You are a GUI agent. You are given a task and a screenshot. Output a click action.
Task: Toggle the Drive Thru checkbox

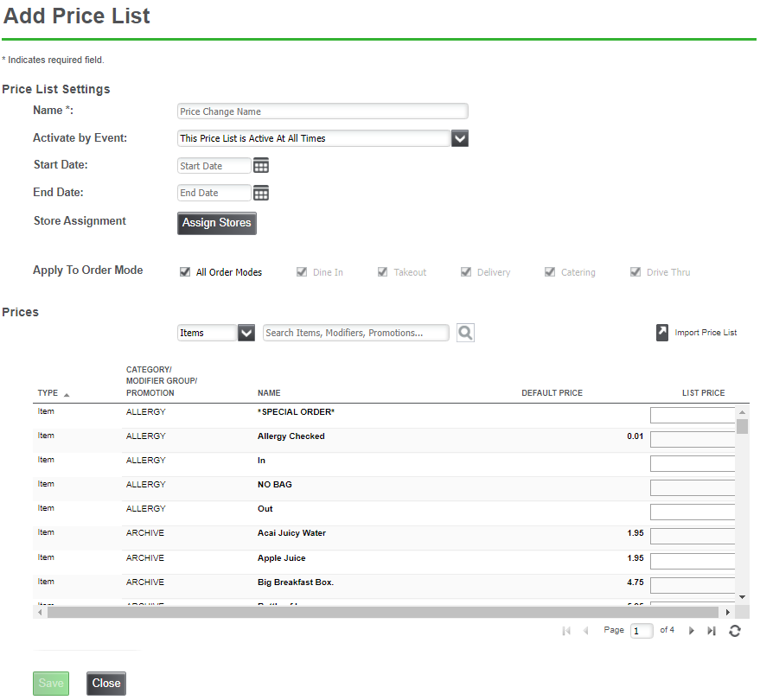[x=635, y=272]
